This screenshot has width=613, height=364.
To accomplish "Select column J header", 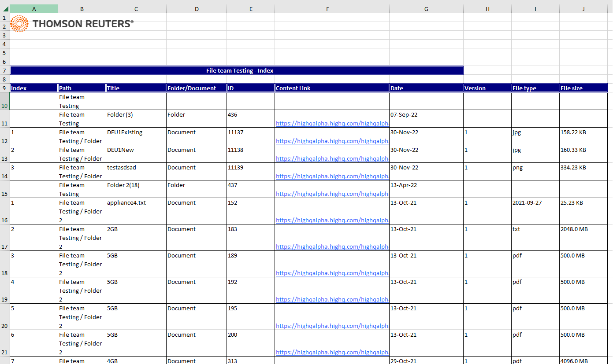I will click(x=583, y=9).
